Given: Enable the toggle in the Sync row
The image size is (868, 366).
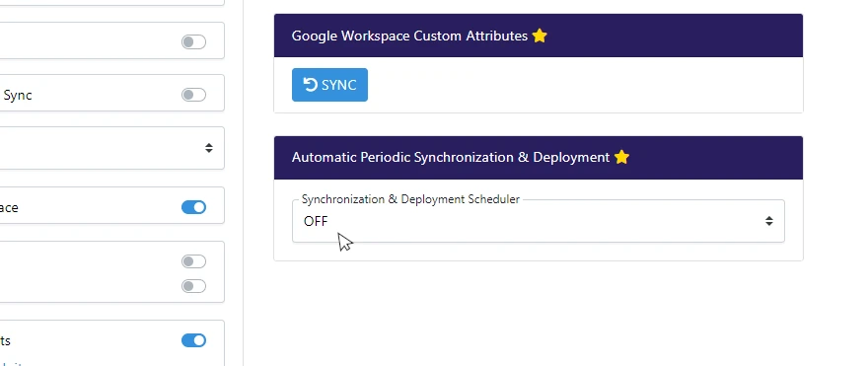Looking at the screenshot, I should click(x=193, y=95).
